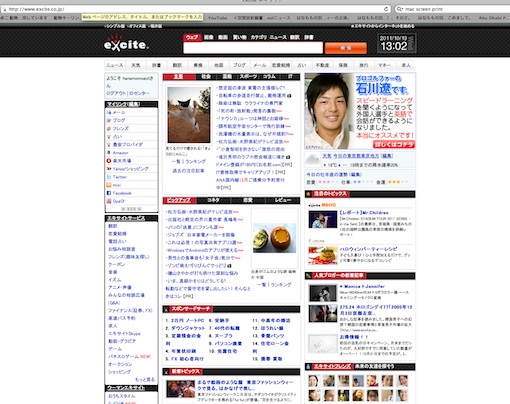510x404 pixels.
Task: Click the 地図 navigation item
Action: [218, 65]
